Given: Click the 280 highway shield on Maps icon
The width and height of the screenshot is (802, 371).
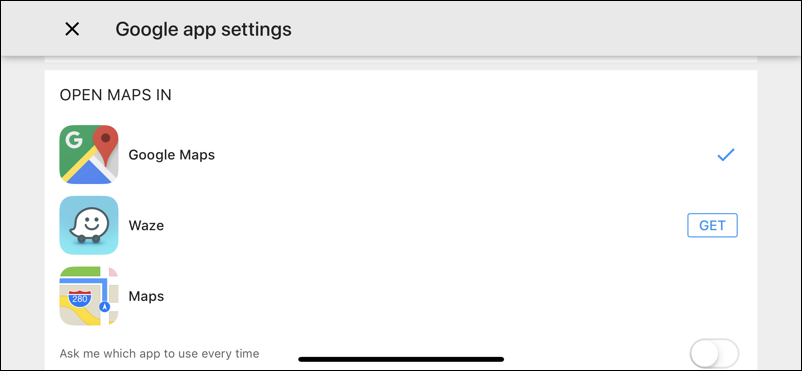Looking at the screenshot, I should click(x=80, y=299).
